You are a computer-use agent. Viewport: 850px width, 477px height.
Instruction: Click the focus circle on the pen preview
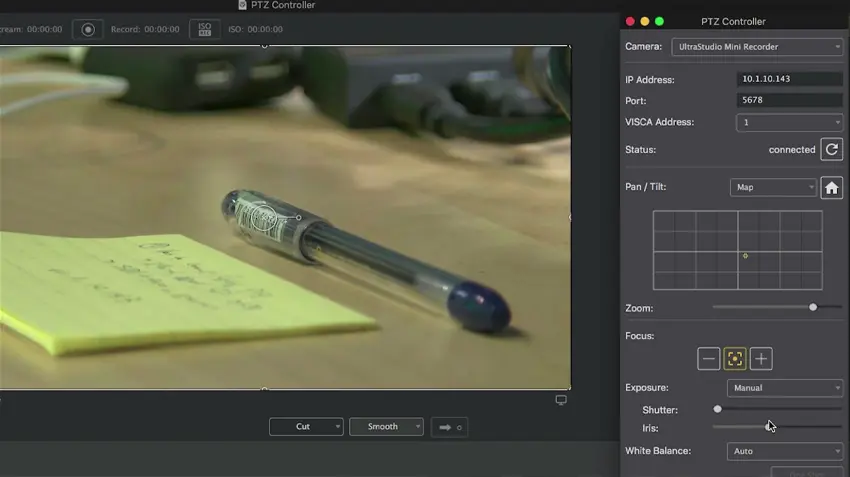[x=264, y=218]
